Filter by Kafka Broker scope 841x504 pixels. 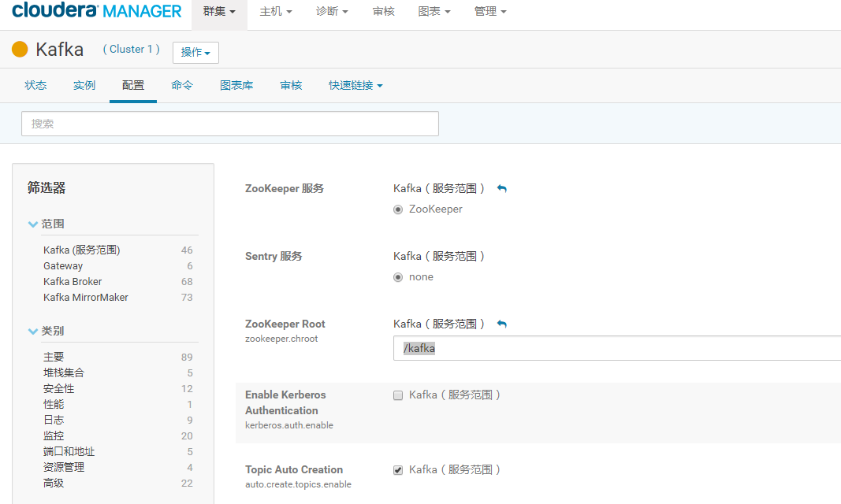tap(73, 281)
